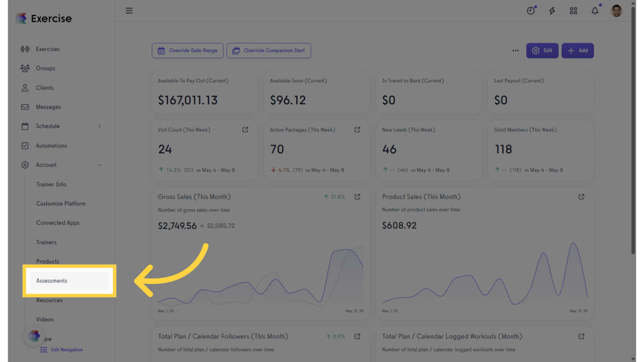Open the Videos page
This screenshot has width=644, height=362.
[x=45, y=320]
